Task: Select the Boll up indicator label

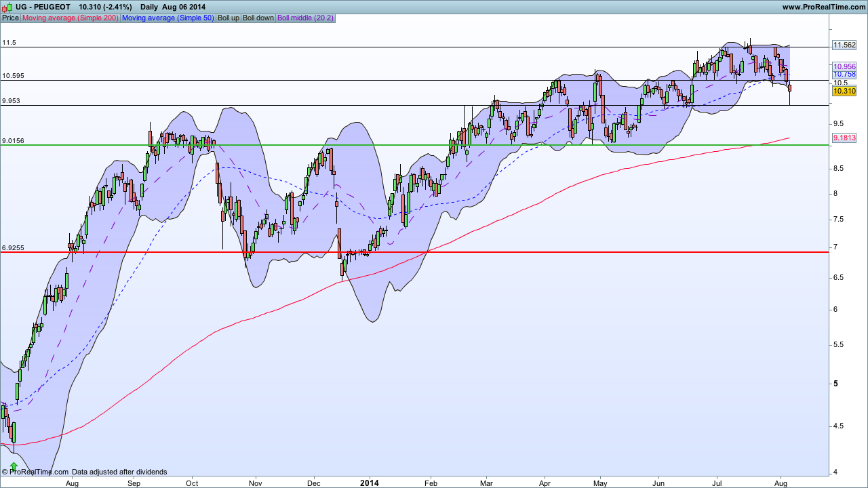Action: (x=228, y=18)
